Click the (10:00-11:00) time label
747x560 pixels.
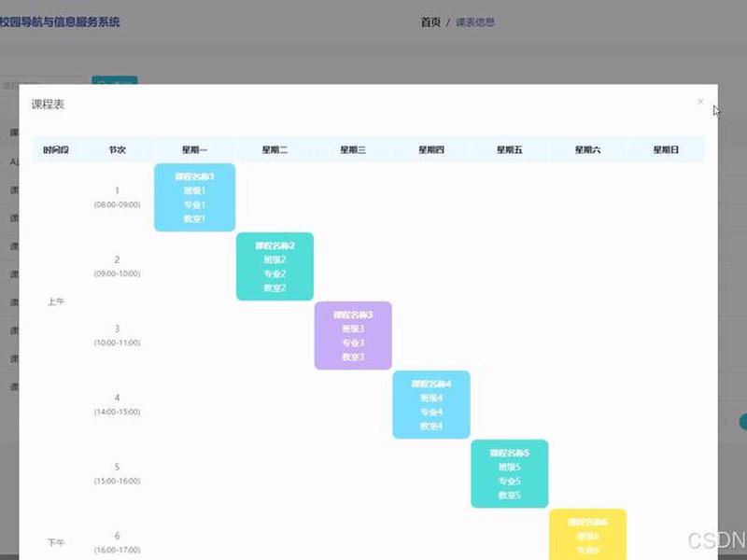coord(118,343)
